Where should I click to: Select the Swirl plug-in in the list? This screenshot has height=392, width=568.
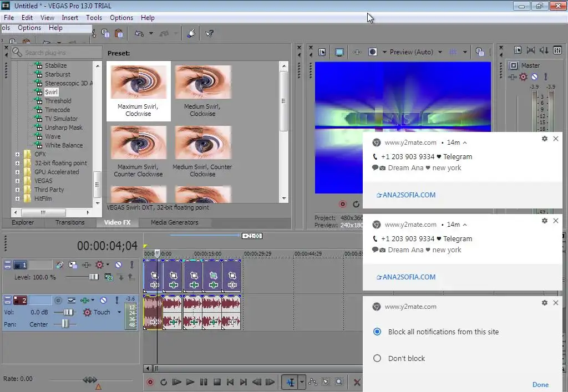[51, 92]
